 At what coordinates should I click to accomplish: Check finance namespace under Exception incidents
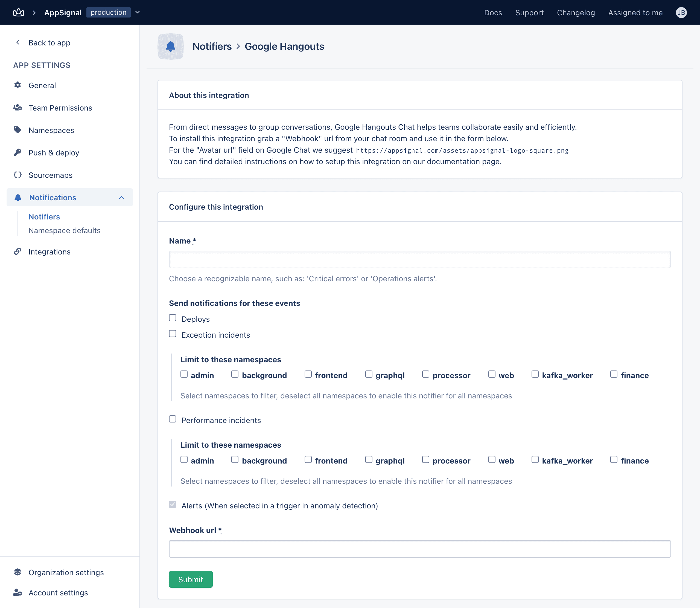point(614,374)
